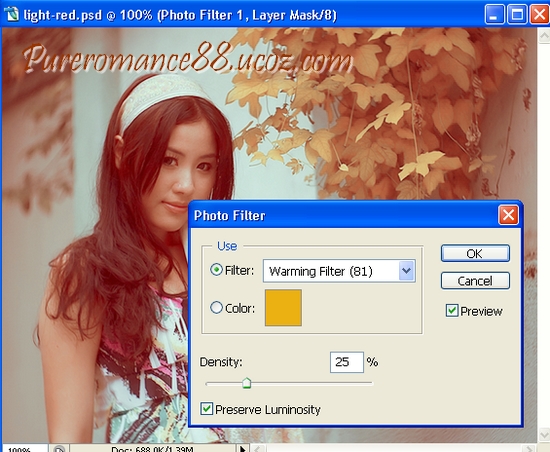Confirm Photo Filter with OK
Image resolution: width=550 pixels, height=452 pixels.
click(475, 253)
